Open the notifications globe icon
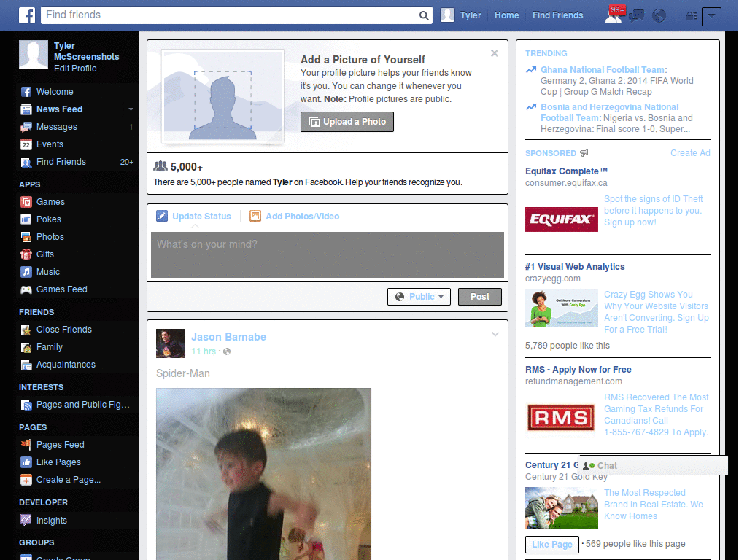Image resolution: width=747 pixels, height=560 pixels. coord(659,16)
